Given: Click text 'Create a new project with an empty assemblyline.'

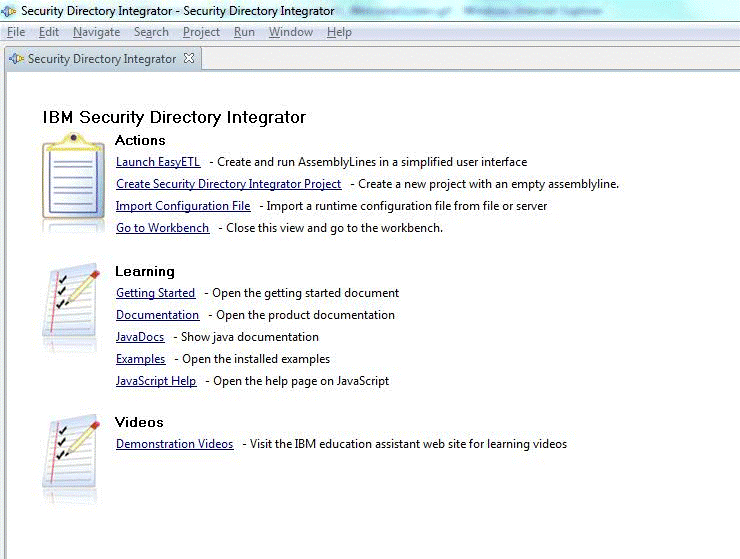Looking at the screenshot, I should (488, 184).
